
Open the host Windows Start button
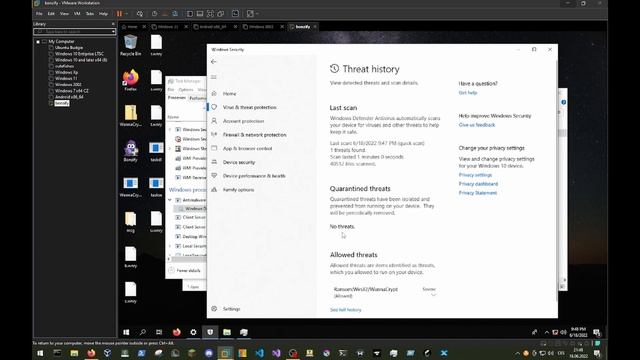point(40,353)
